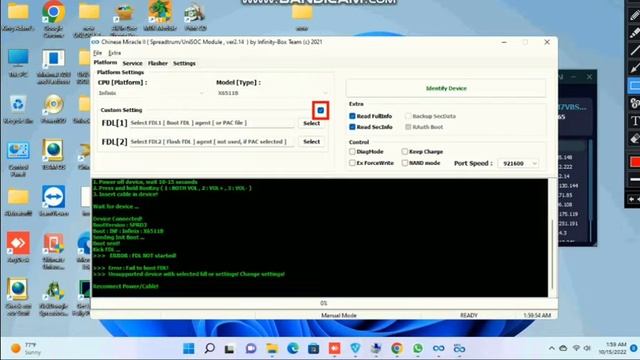This screenshot has height=360, width=640.
Task: Click Select button for FDL[2]
Action: click(x=311, y=142)
